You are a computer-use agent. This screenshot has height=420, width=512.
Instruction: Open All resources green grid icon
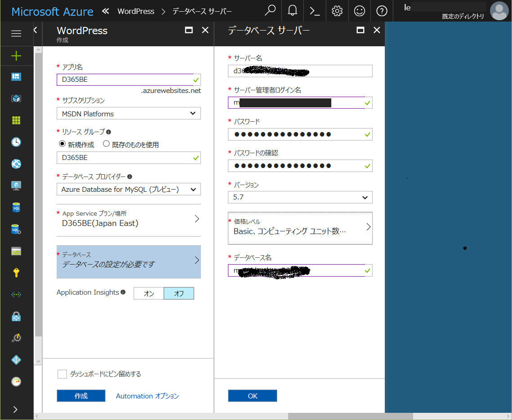(16, 120)
